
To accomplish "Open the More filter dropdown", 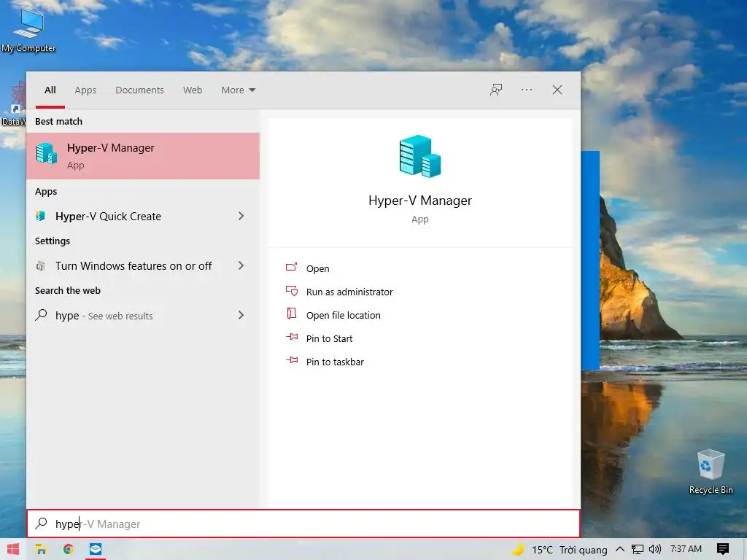I will click(x=239, y=90).
